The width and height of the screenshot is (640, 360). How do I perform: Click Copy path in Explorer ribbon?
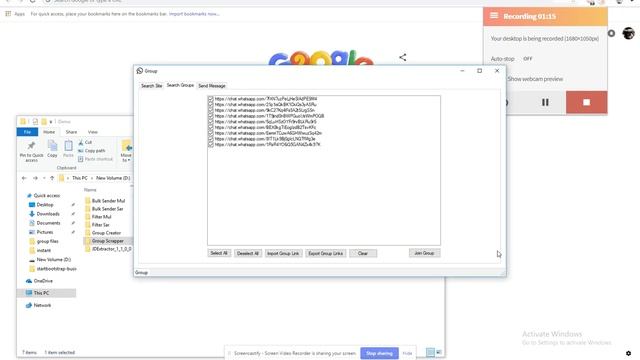(x=91, y=151)
